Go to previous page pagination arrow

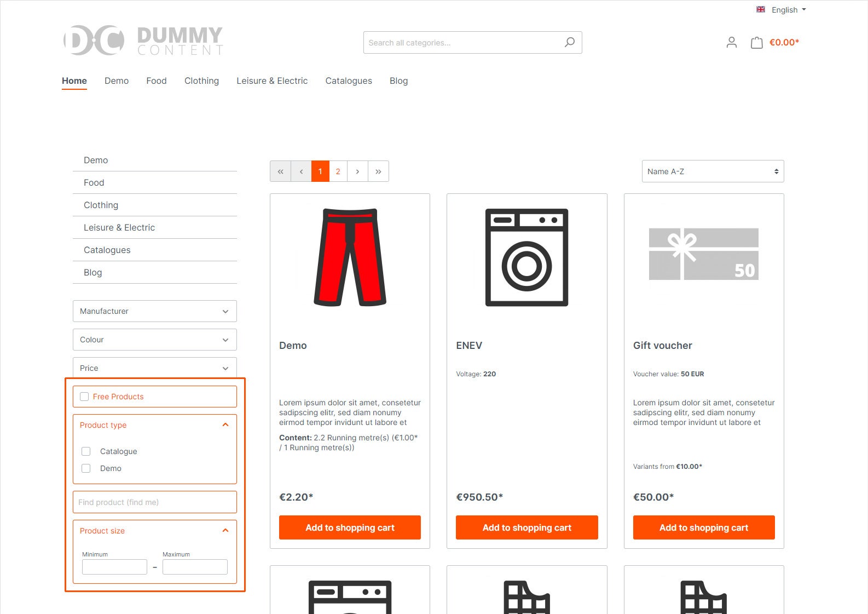pos(301,171)
